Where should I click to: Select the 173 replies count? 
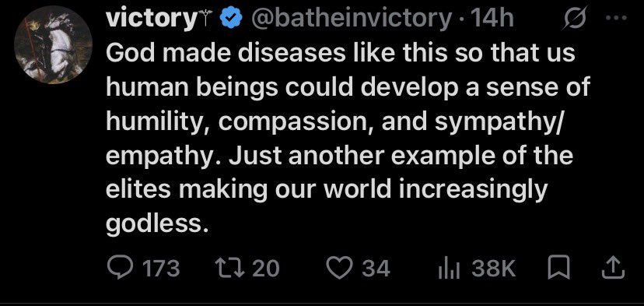pyautogui.click(x=161, y=269)
